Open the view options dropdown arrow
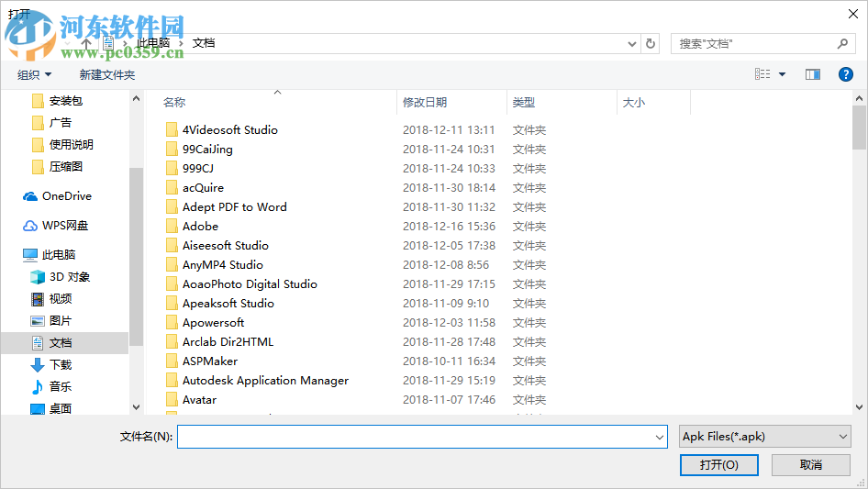This screenshot has height=489, width=868. click(782, 74)
